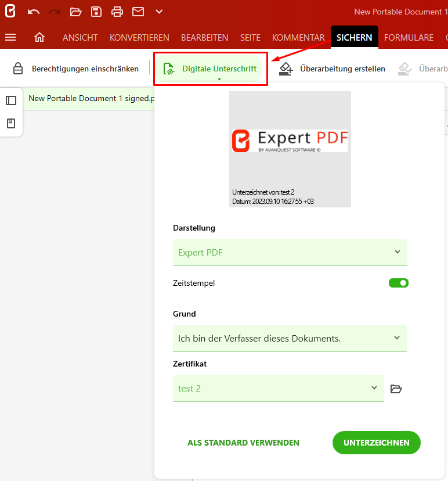Open the Zertifikat dropdown showing test 2

click(278, 389)
